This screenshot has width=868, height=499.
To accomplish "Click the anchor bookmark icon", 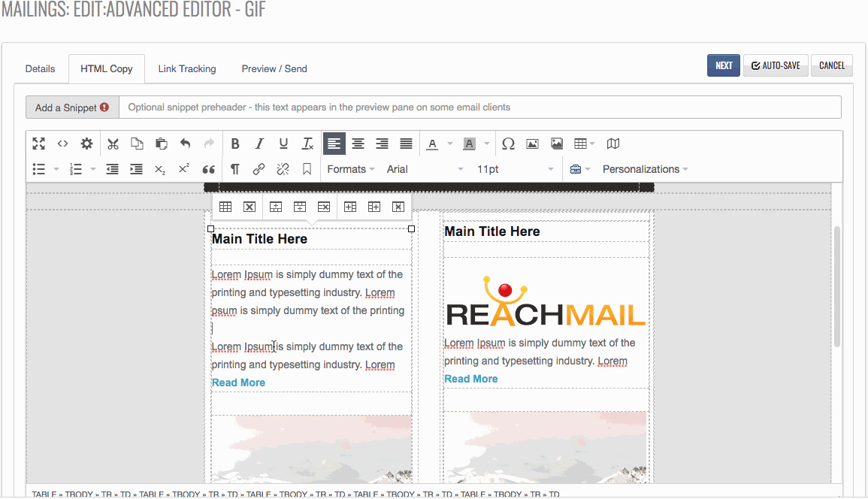I will pos(307,169).
